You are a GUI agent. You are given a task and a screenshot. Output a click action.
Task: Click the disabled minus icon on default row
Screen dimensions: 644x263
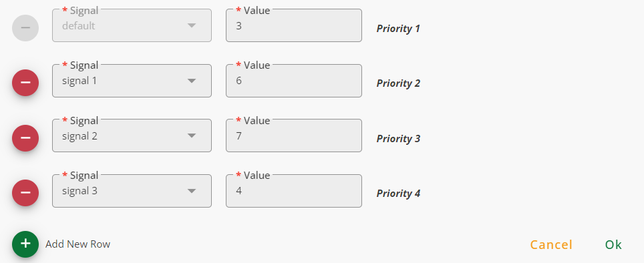pos(25,28)
